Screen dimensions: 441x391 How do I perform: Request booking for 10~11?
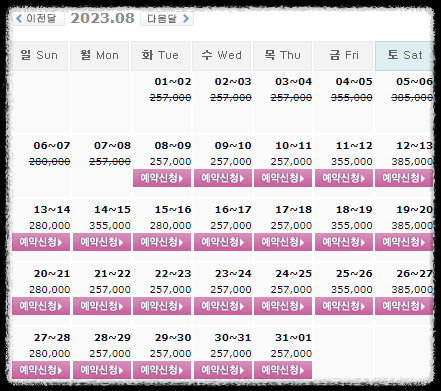pyautogui.click(x=283, y=178)
